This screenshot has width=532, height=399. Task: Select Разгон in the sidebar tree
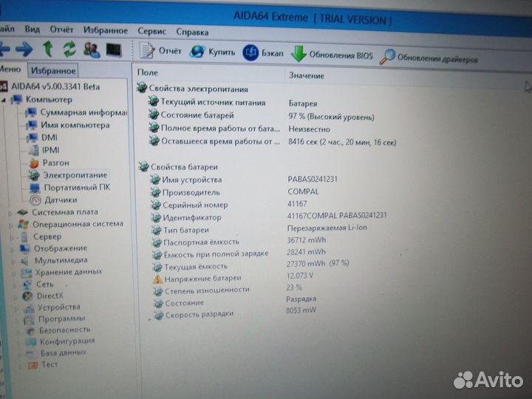tap(55, 162)
